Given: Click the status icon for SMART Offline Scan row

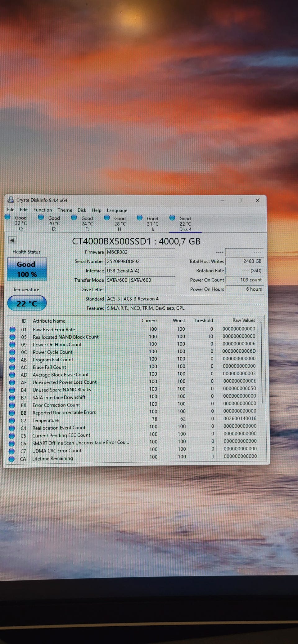Looking at the screenshot, I should point(12,443).
